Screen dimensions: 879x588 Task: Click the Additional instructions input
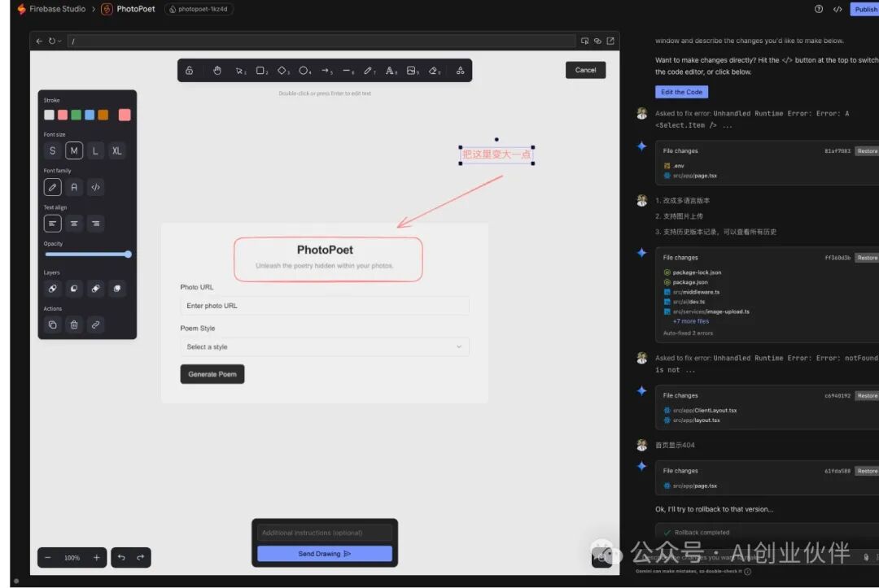click(325, 533)
